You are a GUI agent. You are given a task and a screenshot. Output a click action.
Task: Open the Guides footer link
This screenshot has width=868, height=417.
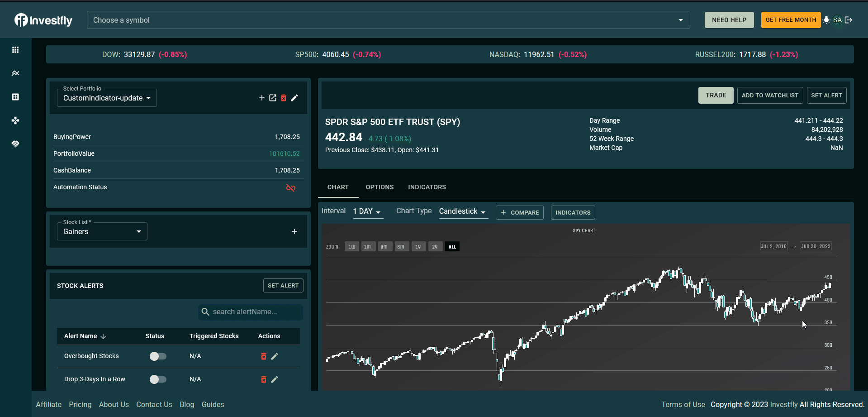coord(213,404)
